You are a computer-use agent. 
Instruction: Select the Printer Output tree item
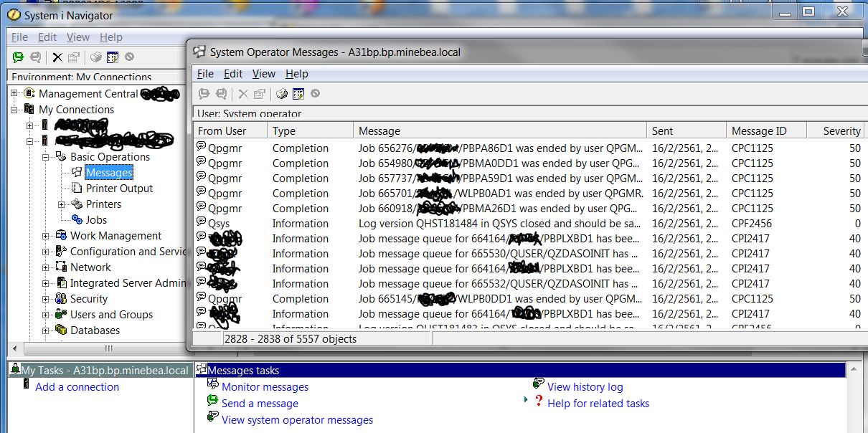119,188
